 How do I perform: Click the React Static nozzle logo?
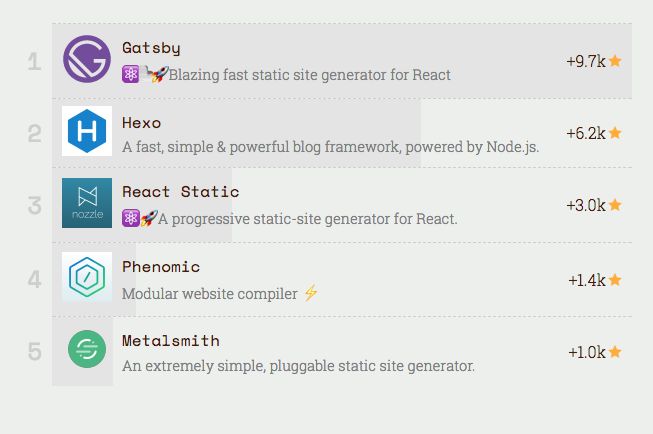click(87, 203)
